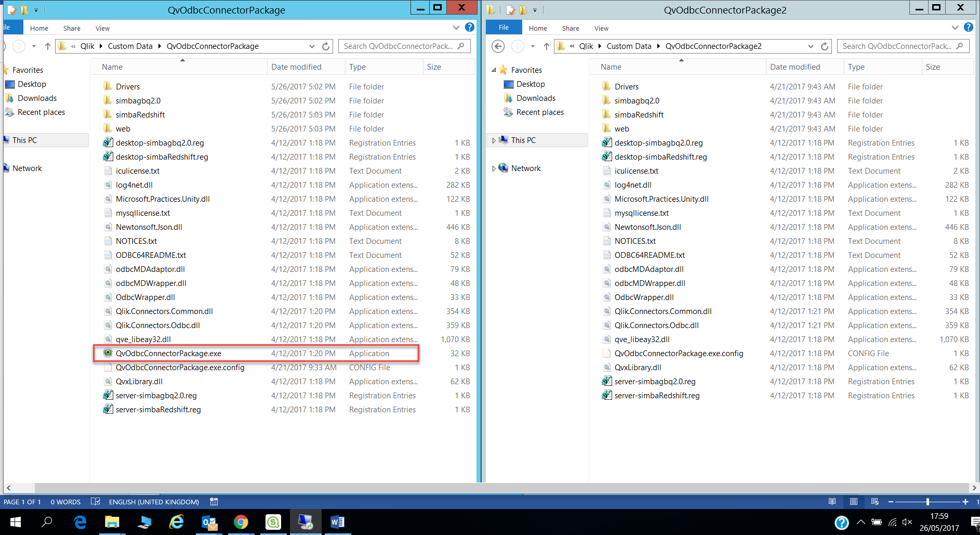Click Windows Start button
Screen dimensions: 980x535
pyautogui.click(x=15, y=522)
